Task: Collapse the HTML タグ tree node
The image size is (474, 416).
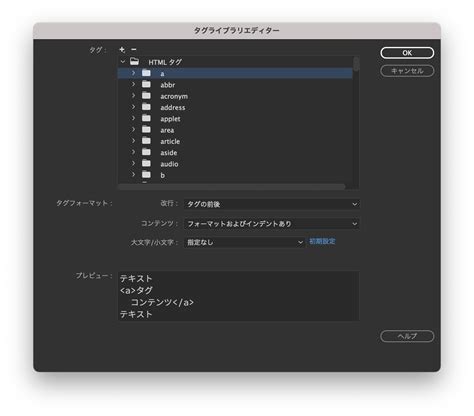Action: [123, 62]
